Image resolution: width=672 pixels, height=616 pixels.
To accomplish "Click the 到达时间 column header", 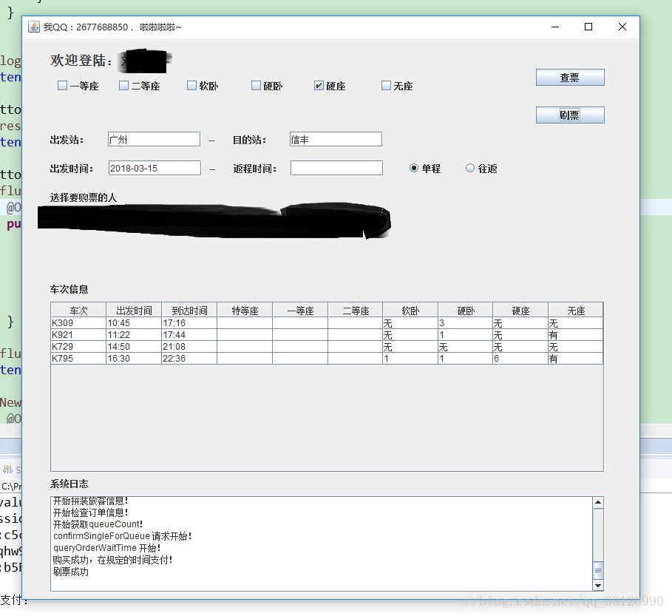I will click(x=189, y=311).
